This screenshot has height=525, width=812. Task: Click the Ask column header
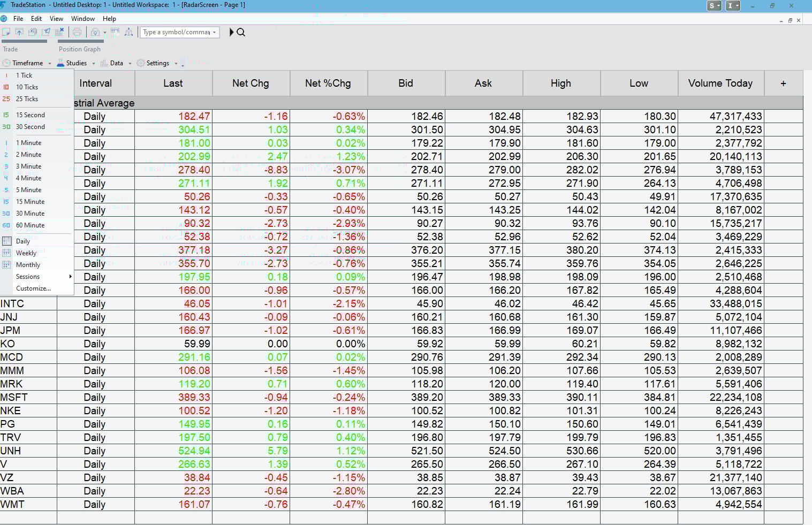(x=484, y=83)
